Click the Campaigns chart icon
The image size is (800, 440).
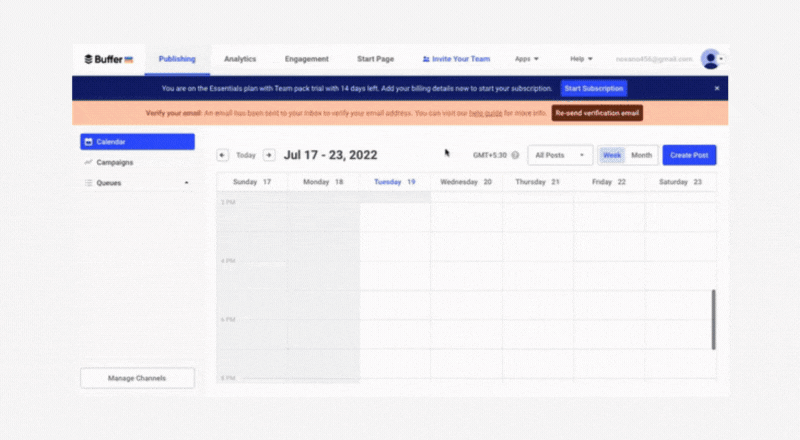point(88,162)
